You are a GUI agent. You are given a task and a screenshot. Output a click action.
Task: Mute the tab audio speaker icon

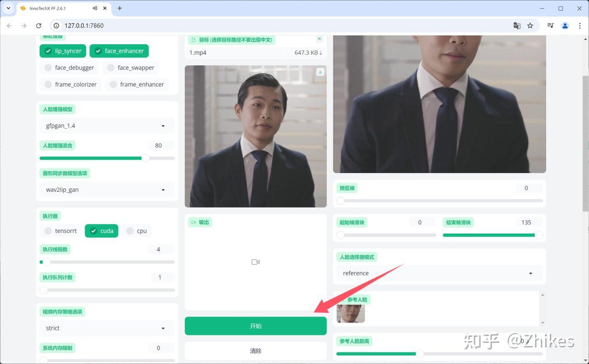(x=95, y=8)
